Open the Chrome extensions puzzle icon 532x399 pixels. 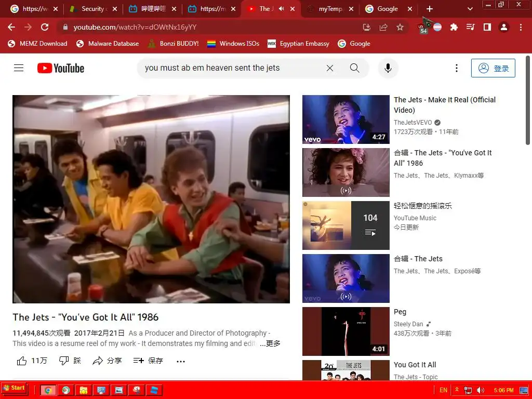click(x=454, y=27)
